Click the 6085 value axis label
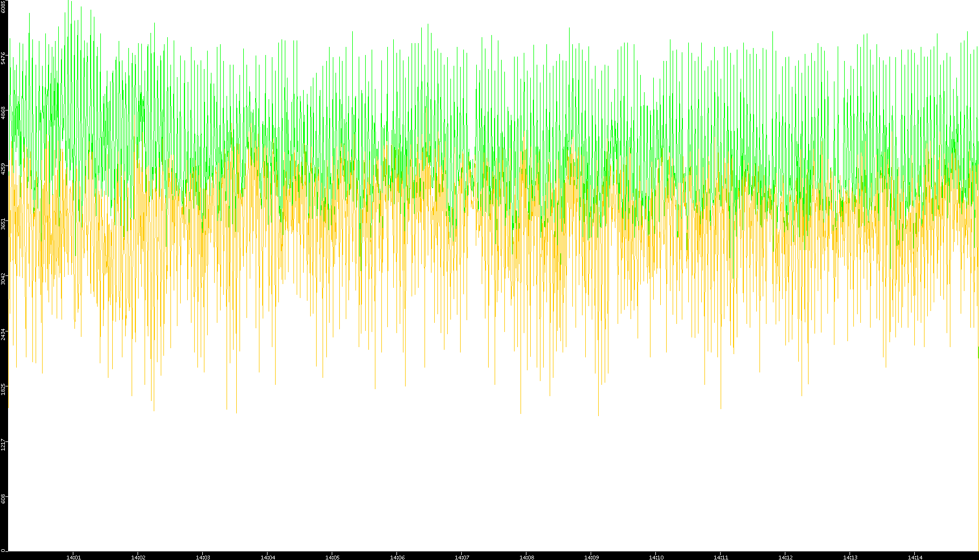Image resolution: width=979 pixels, height=560 pixels. tap(3, 7)
